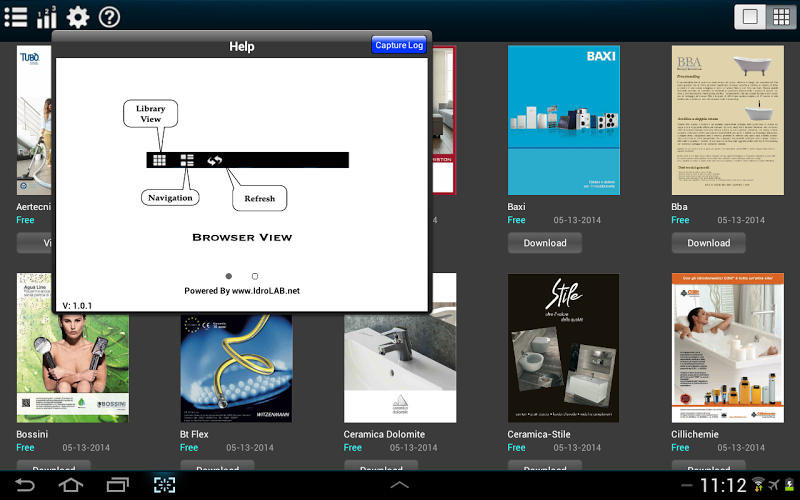Tap the help question mark icon
Screen dimensions: 800x500
[109, 17]
